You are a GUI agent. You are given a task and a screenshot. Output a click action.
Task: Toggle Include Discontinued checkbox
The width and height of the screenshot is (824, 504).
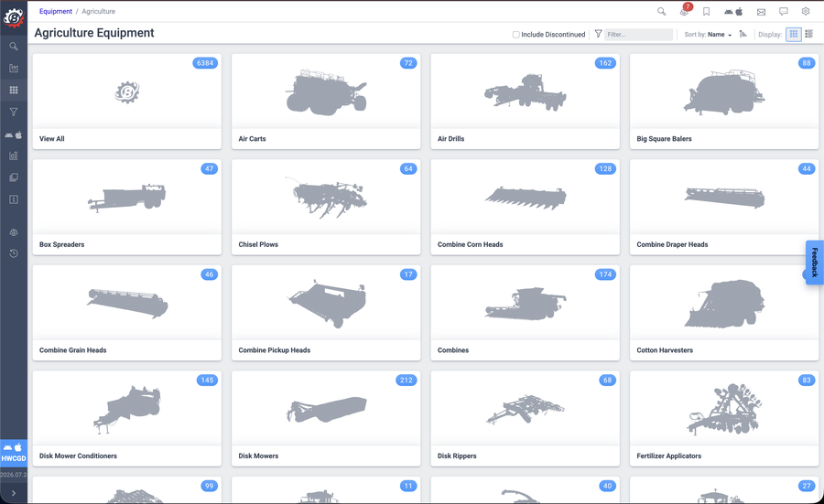click(x=516, y=35)
